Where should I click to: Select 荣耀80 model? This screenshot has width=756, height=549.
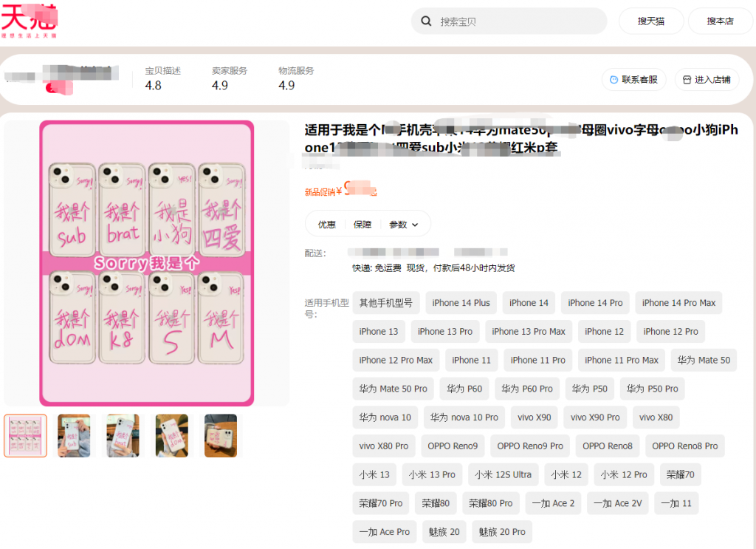436,503
